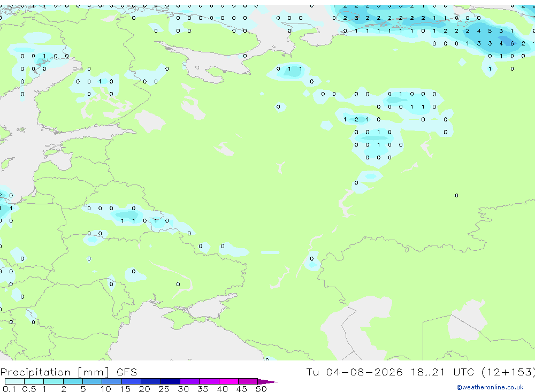Select the 45–50 mm legend color swatch

[248, 381]
